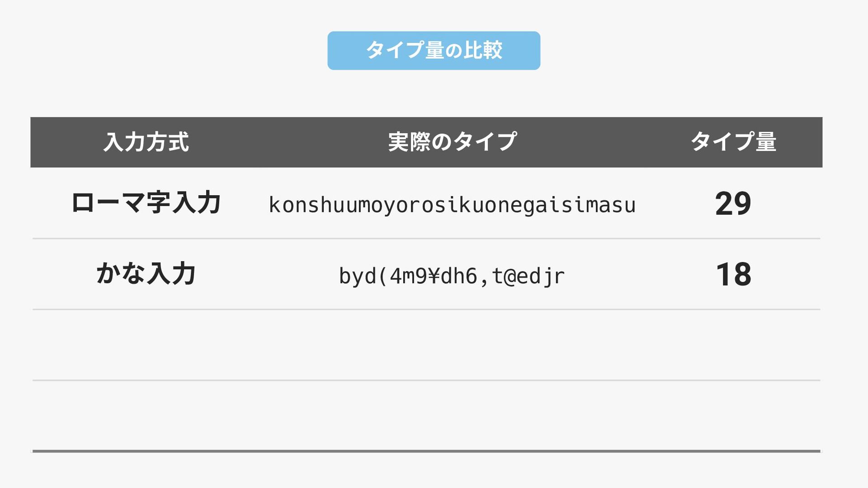
Task: Select the number 29 cell
Action: (x=733, y=203)
